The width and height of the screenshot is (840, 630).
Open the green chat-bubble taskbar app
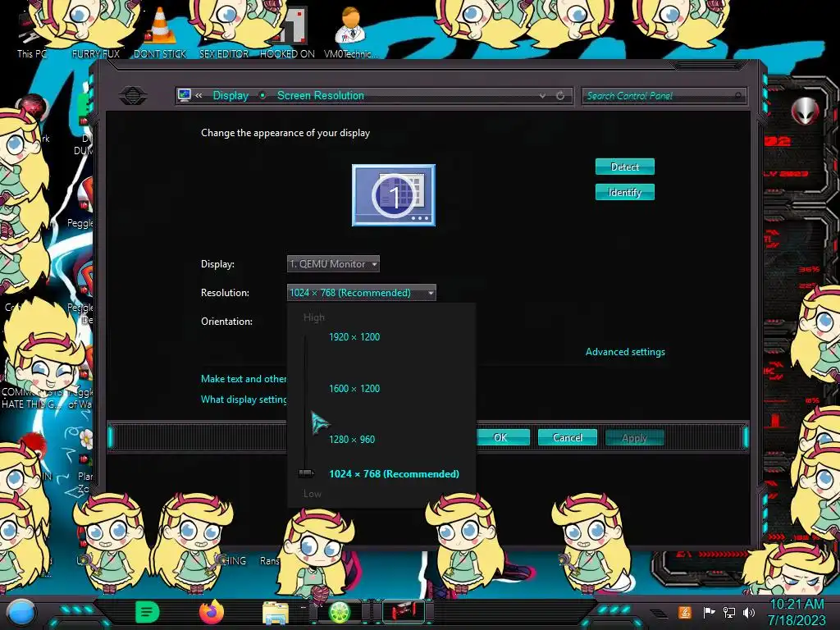tap(148, 612)
